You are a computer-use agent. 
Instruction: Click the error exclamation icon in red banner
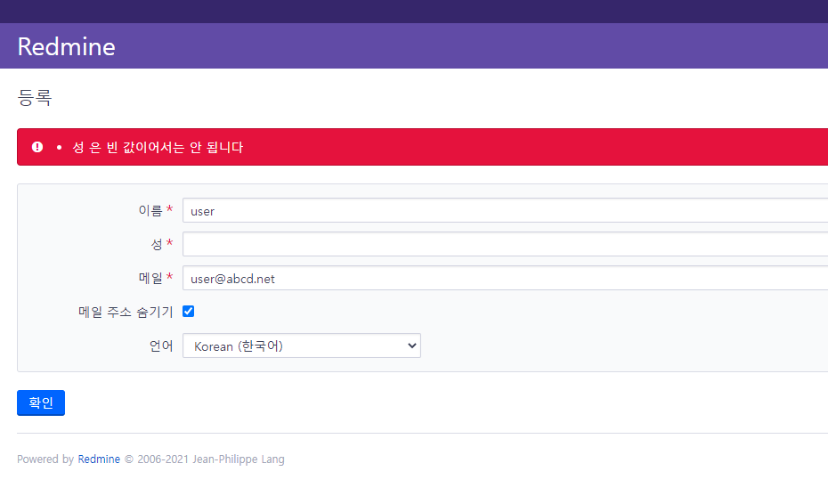(x=37, y=147)
